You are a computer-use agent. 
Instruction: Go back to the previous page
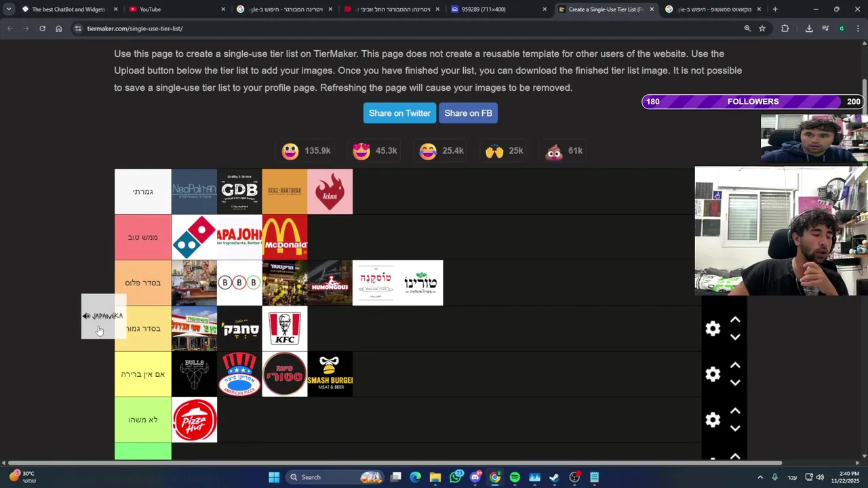click(x=10, y=28)
